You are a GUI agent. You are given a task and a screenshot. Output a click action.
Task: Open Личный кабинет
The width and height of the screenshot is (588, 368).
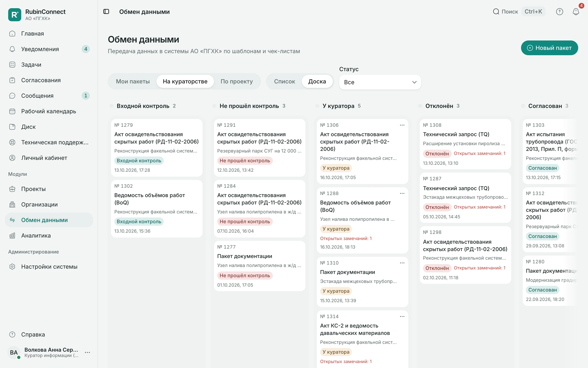(x=49, y=158)
